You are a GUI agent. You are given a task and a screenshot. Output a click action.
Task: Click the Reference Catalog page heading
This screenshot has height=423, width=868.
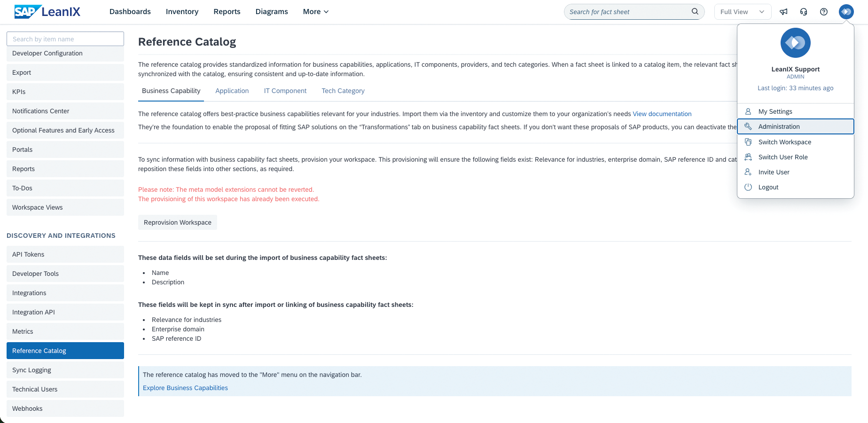(187, 42)
